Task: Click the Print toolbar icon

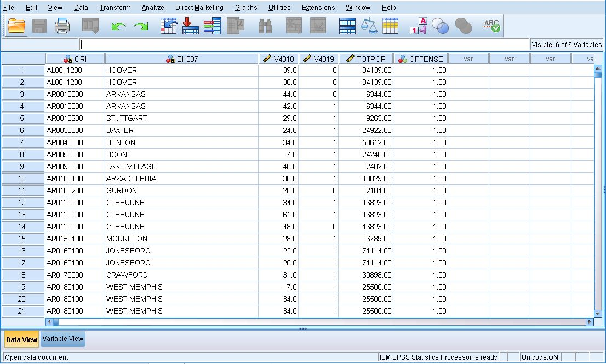Action: 62,26
